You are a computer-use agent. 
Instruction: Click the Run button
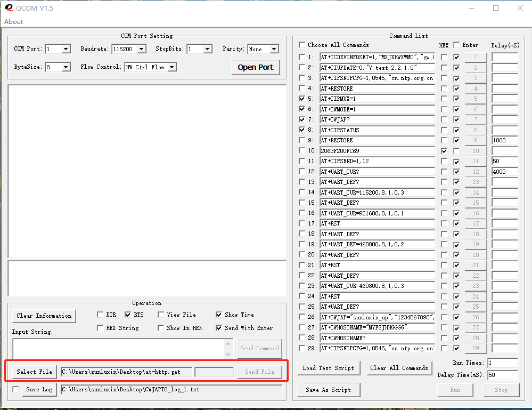[455, 390]
